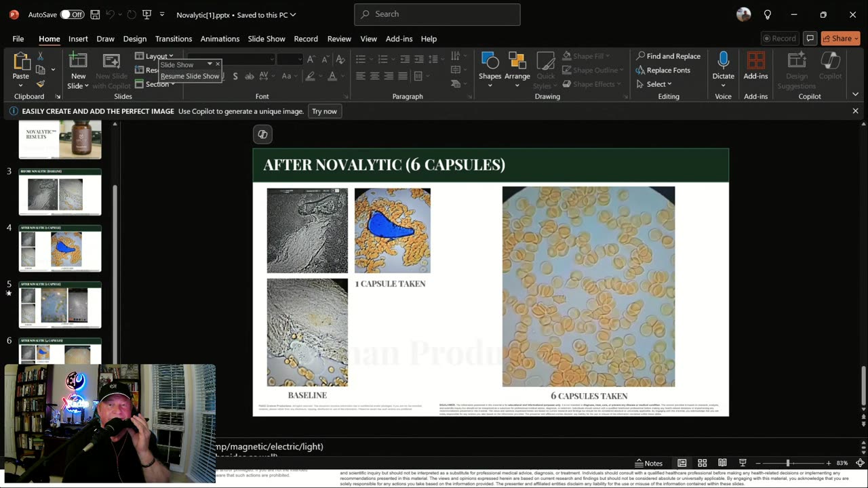Click the zoom out minus button

[x=758, y=463]
